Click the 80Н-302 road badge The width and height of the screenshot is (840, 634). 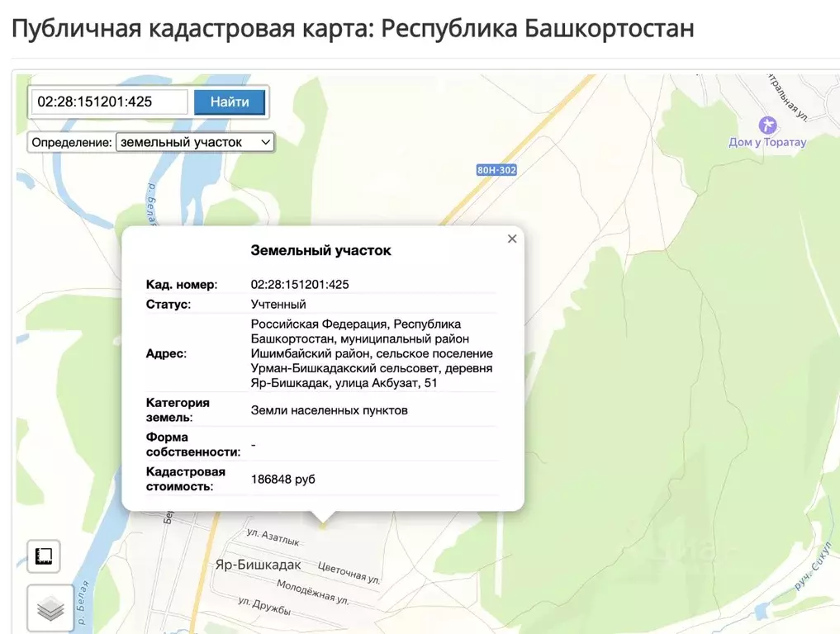point(496,170)
